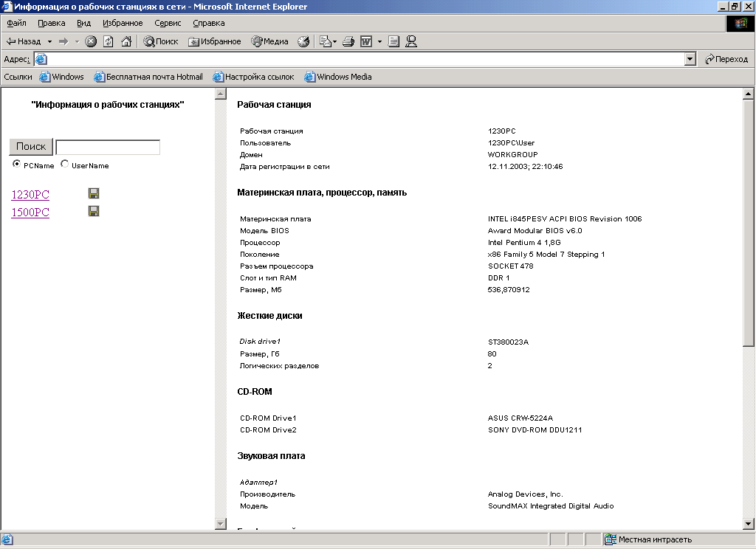Open the Избранное menu in menu bar

tap(123, 23)
